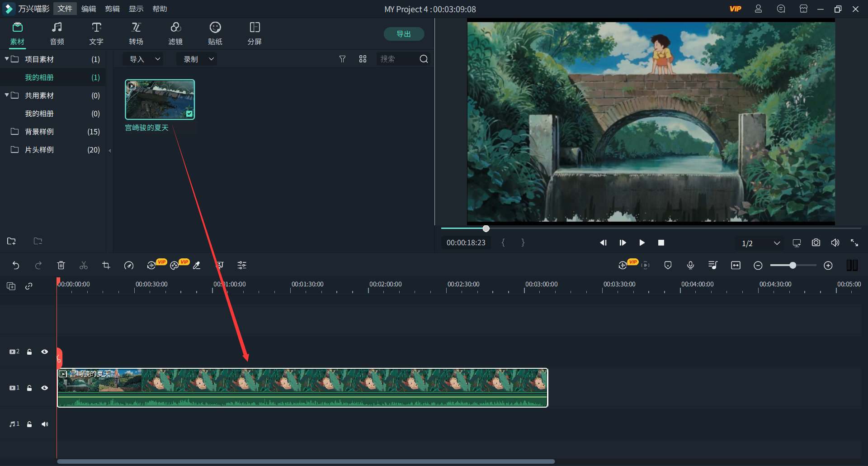Open the speed adjustment gauge icon
This screenshot has height=466, width=868.
tap(129, 266)
